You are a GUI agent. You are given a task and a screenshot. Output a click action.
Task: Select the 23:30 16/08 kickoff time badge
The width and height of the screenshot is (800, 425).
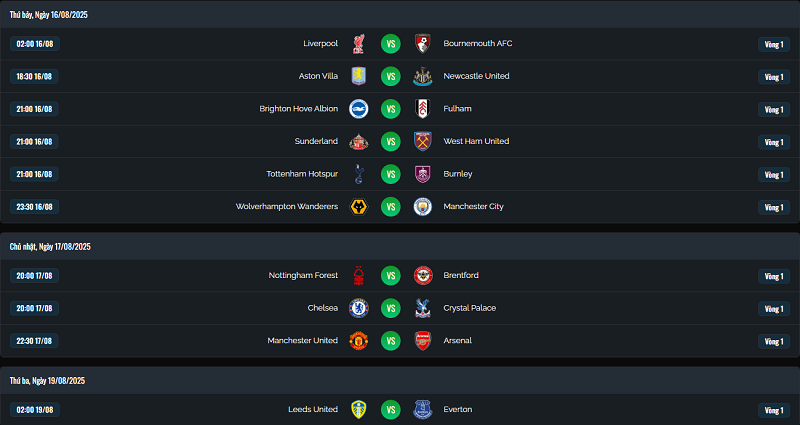coord(34,207)
